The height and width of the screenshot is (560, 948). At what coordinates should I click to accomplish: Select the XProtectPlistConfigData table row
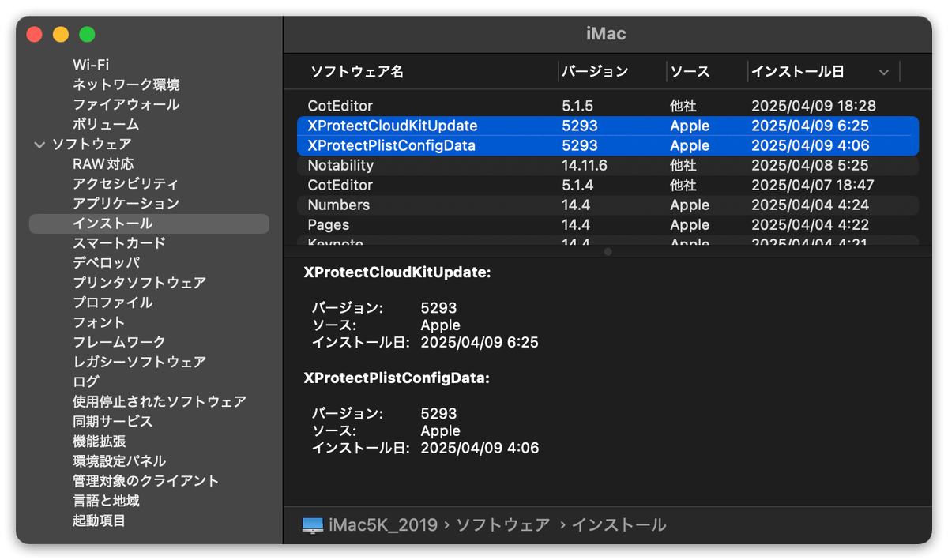coord(608,145)
